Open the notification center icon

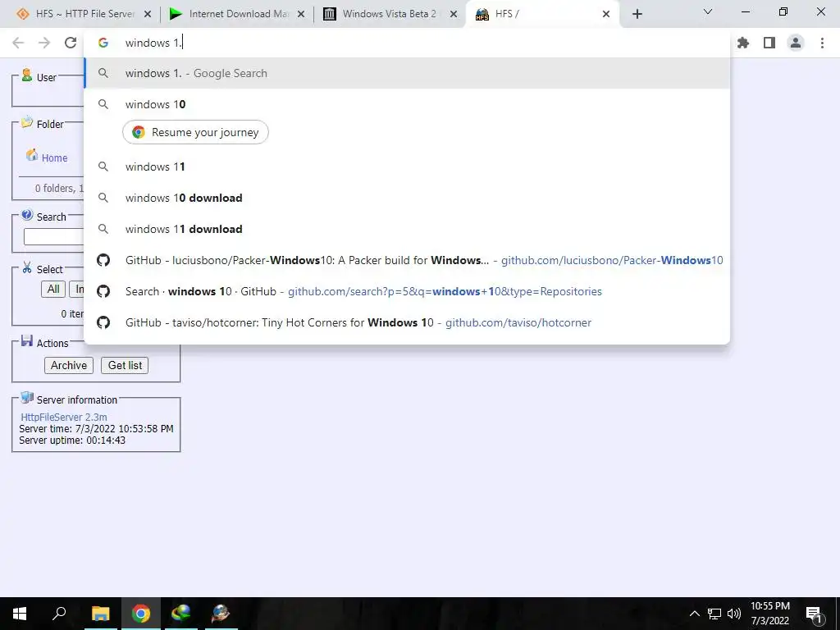pyautogui.click(x=815, y=614)
